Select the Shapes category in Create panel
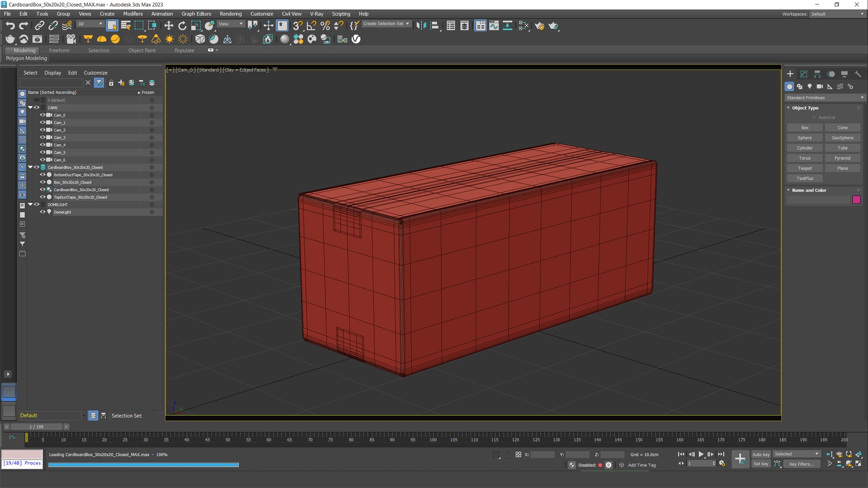 [x=800, y=86]
